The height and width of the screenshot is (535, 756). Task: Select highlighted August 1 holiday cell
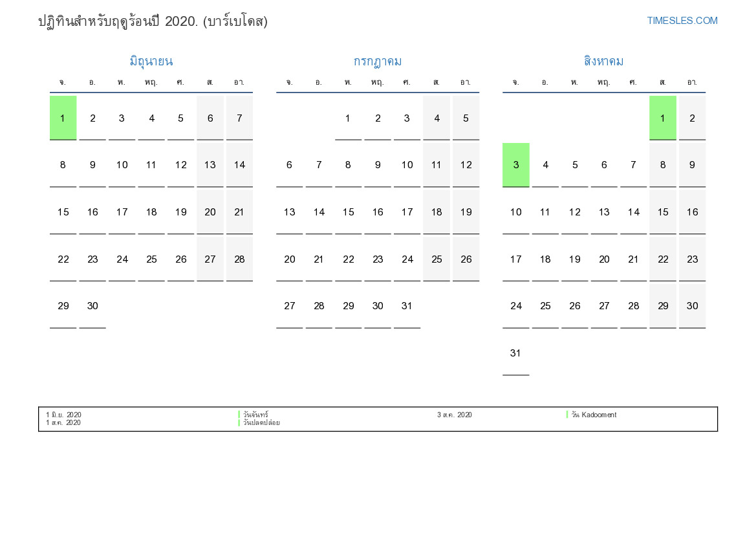(662, 118)
